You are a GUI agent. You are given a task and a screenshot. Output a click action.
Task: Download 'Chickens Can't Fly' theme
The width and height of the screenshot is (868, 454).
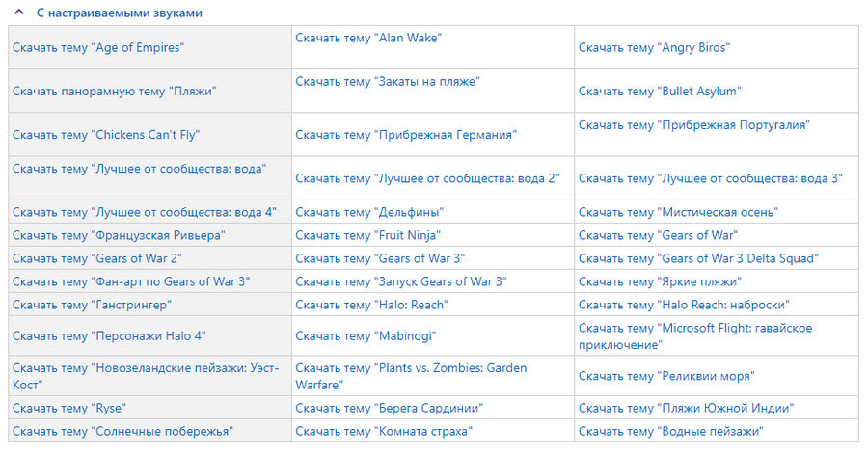[106, 135]
